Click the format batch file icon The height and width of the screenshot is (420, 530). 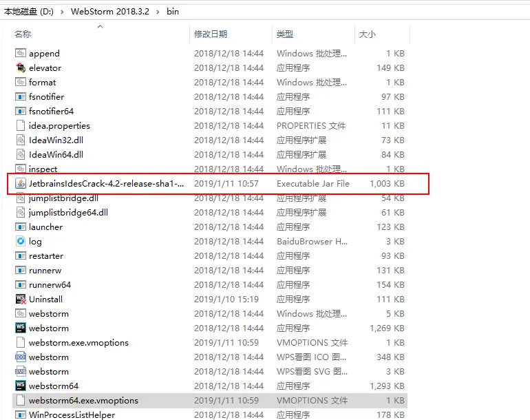[x=21, y=82]
